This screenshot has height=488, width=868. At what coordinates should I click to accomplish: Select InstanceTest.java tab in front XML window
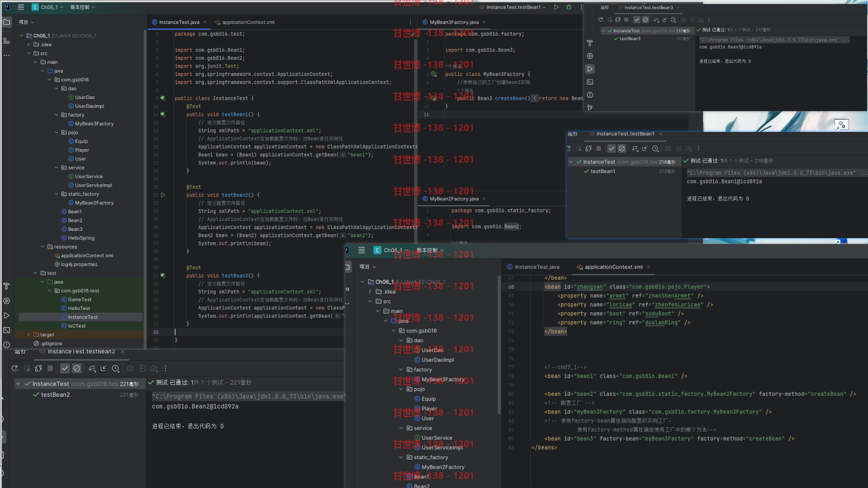click(x=537, y=267)
